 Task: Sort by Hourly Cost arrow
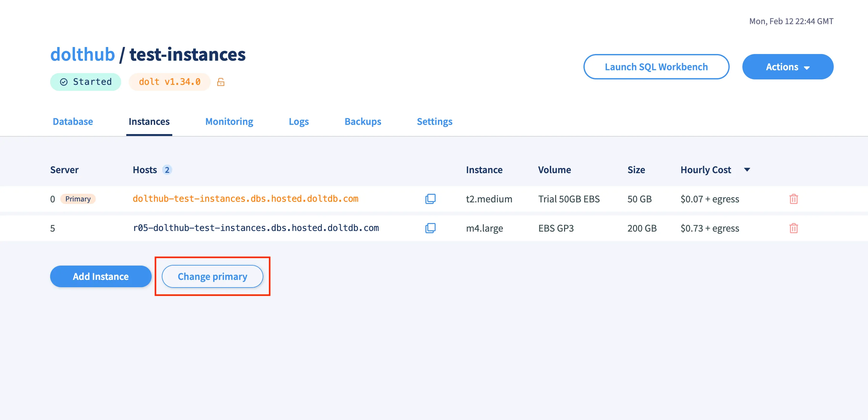[747, 170]
